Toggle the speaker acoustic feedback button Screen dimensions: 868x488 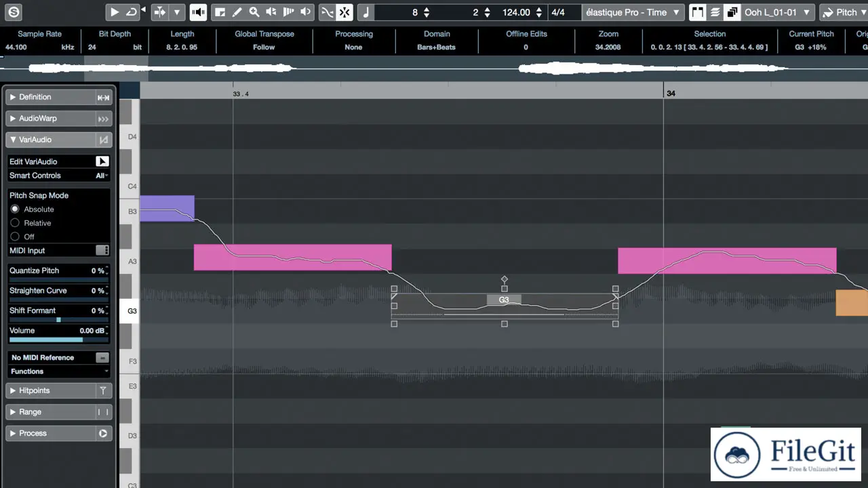pyautogui.click(x=198, y=12)
